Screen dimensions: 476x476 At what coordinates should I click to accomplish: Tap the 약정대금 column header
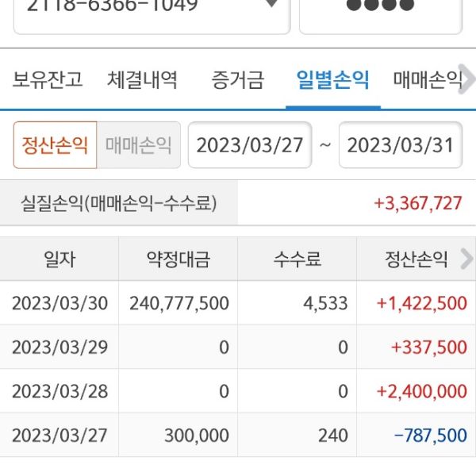click(x=178, y=259)
